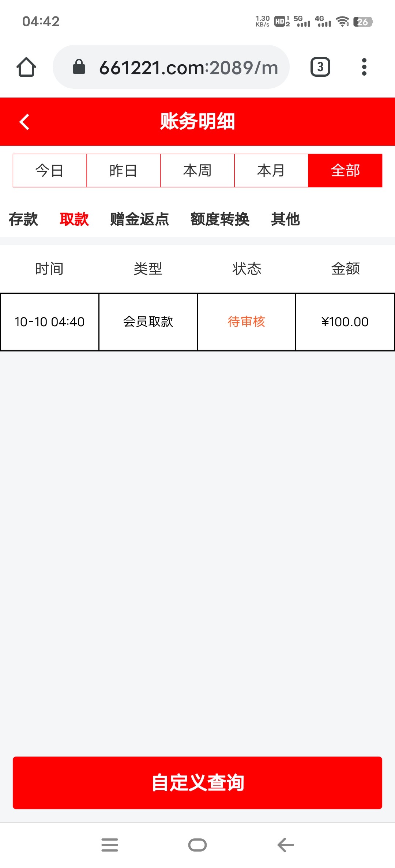This screenshot has height=868, width=395.
Task: Select the 今日 date filter
Action: point(50,171)
